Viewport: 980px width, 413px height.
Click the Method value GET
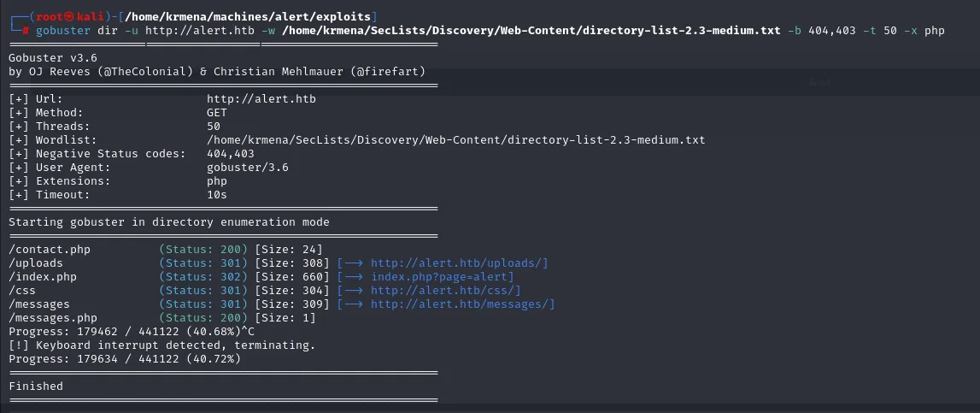[217, 113]
